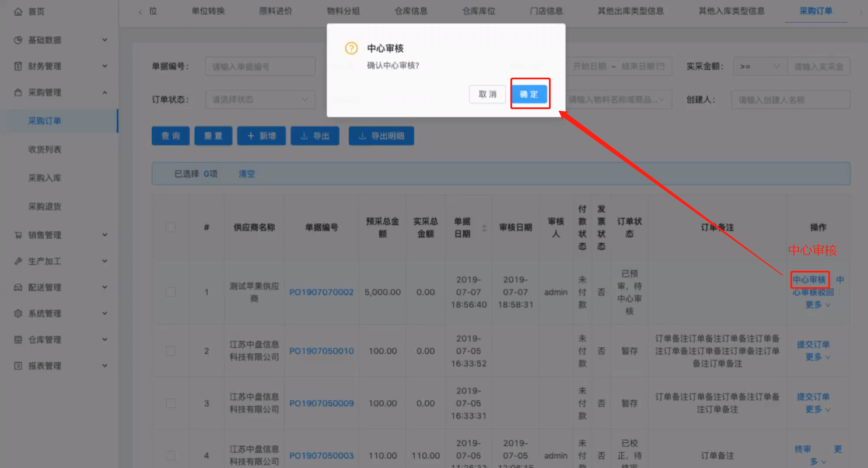
Task: Open 采购入库 in the sidebar submenu
Action: tap(45, 178)
